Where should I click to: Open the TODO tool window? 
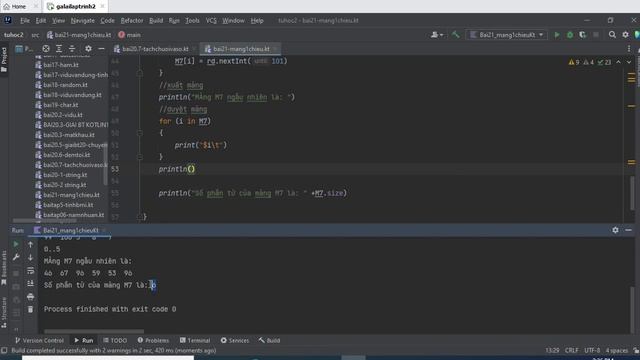click(115, 340)
